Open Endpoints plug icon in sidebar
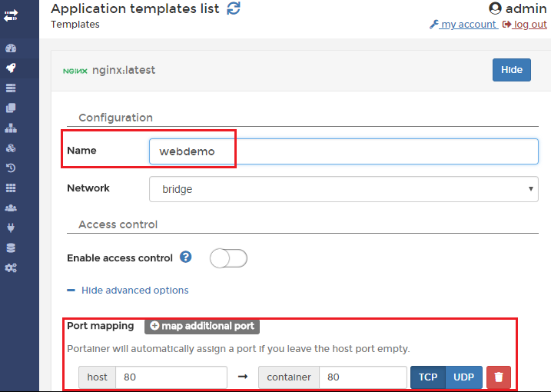Image resolution: width=551 pixels, height=392 pixels. pyautogui.click(x=11, y=228)
